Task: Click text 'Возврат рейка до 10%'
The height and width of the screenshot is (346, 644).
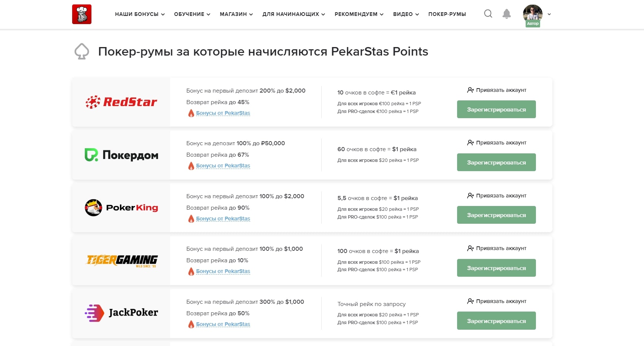Action: coord(217,260)
